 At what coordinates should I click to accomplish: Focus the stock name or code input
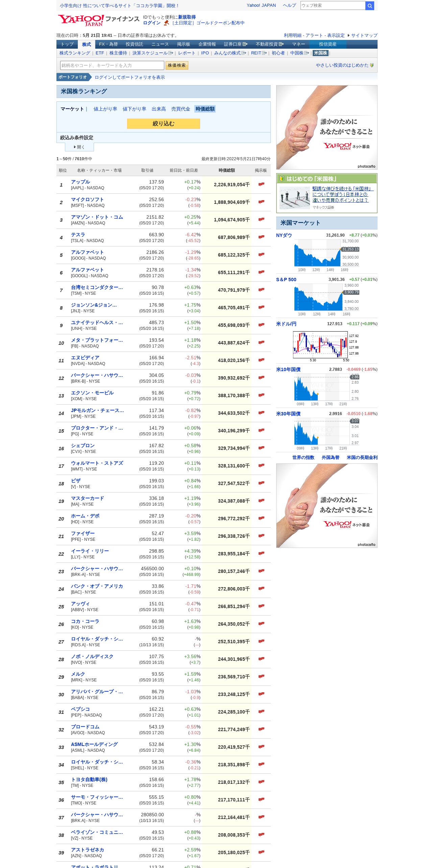coord(112,65)
